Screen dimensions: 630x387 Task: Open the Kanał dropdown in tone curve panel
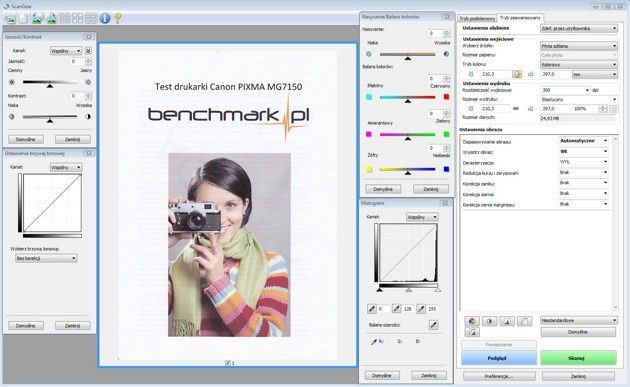click(x=66, y=167)
